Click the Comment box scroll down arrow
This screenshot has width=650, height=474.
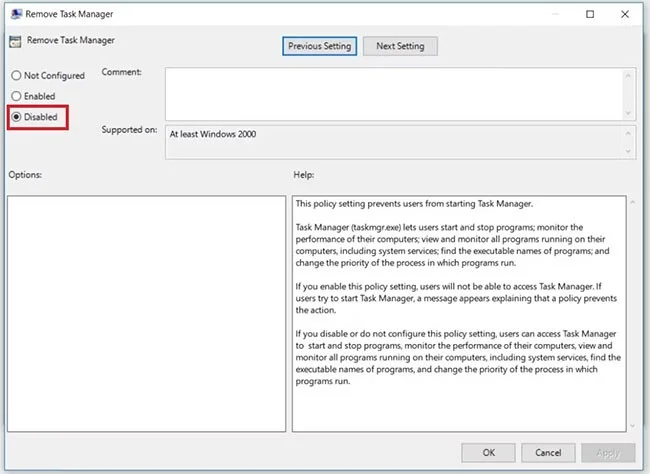coord(628,113)
